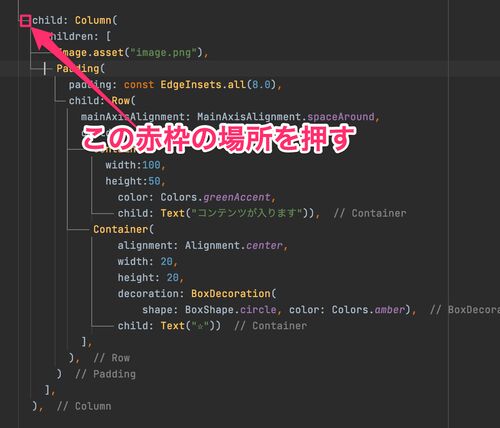Click the width value 100

[x=151, y=165]
